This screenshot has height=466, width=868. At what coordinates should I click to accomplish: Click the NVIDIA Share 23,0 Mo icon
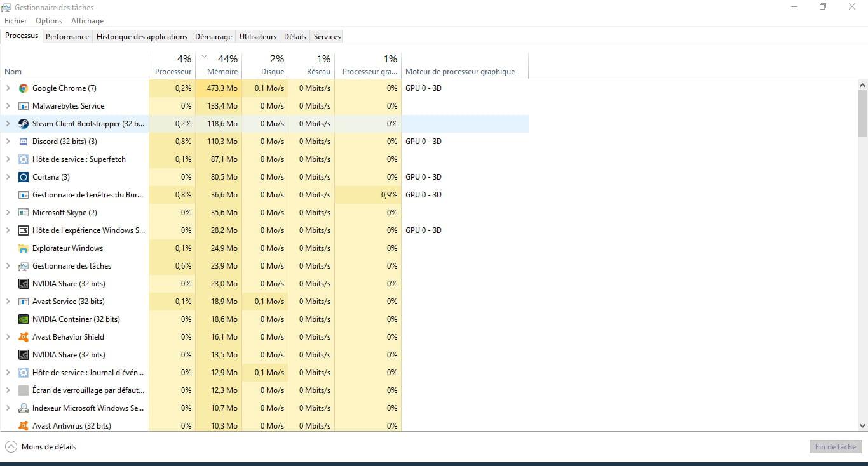coord(24,284)
